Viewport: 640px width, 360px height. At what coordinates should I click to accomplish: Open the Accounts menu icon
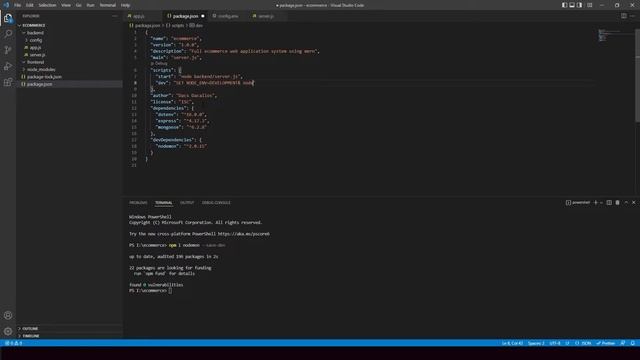8,315
